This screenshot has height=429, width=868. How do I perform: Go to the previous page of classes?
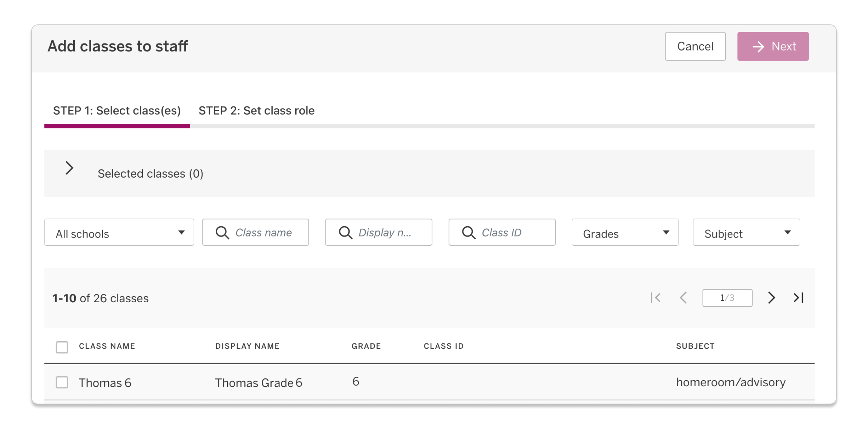(683, 298)
